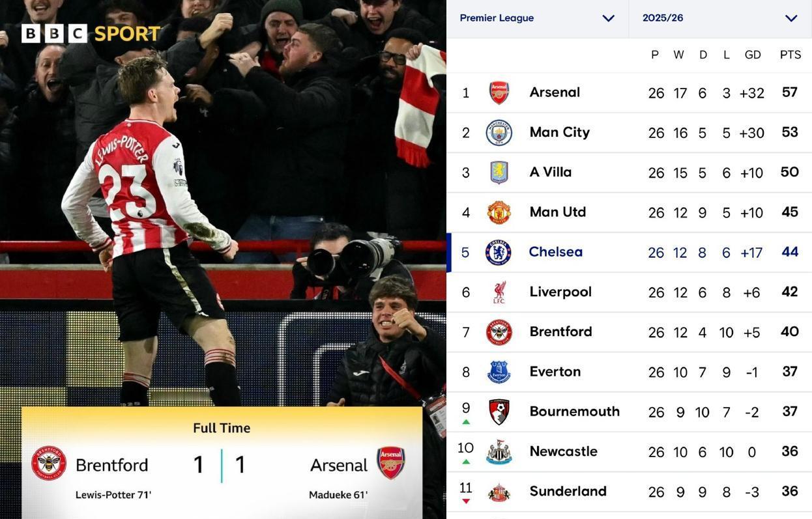Screen dimensions: 812x519
Task: Open the Chelsea team link
Action: (556, 252)
